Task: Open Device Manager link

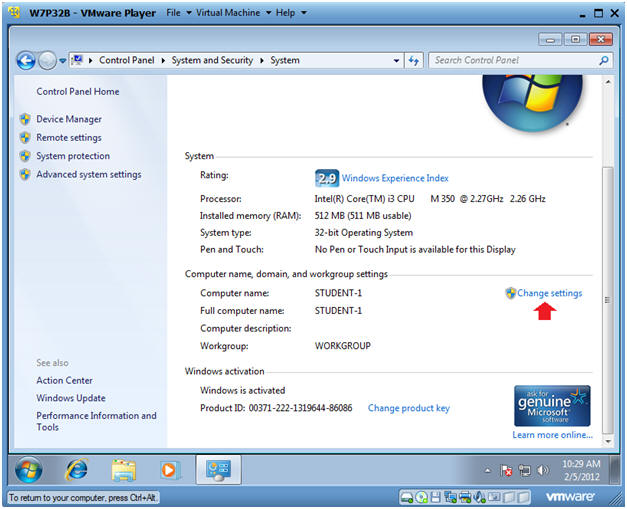Action: [x=69, y=119]
